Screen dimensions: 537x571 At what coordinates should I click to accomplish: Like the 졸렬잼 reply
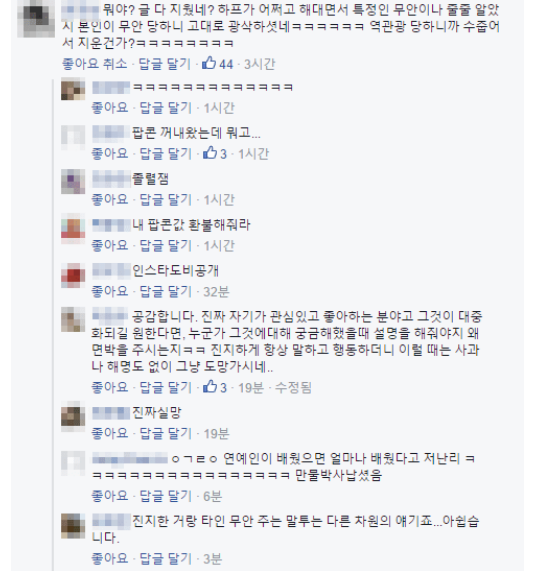coord(110,200)
